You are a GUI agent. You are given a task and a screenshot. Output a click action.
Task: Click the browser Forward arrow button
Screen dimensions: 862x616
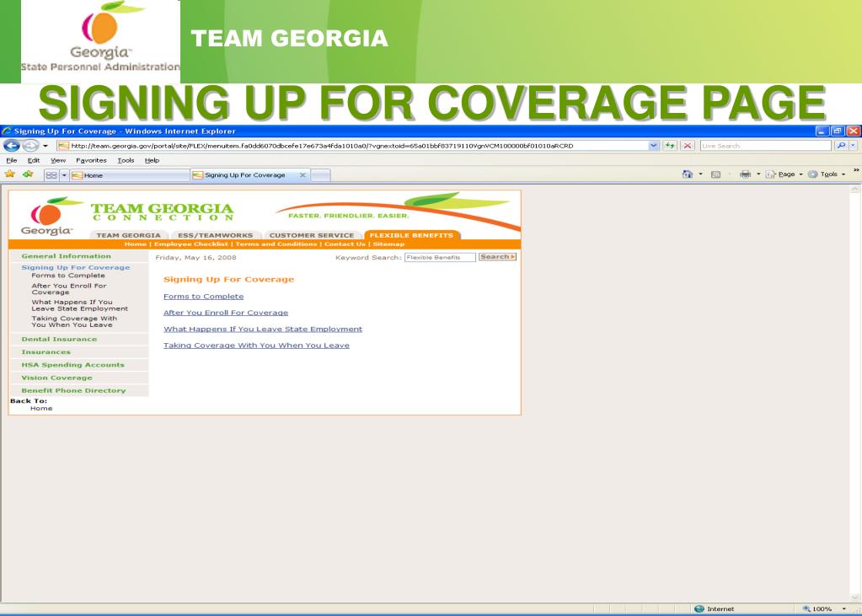click(x=30, y=146)
